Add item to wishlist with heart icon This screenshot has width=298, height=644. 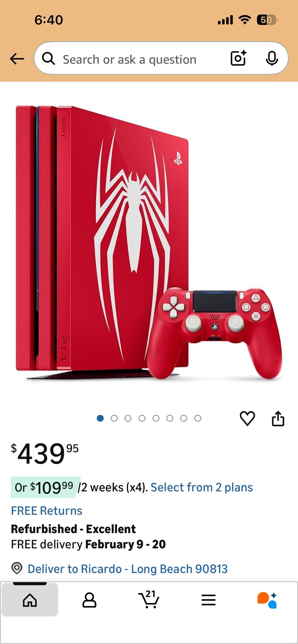tap(247, 418)
